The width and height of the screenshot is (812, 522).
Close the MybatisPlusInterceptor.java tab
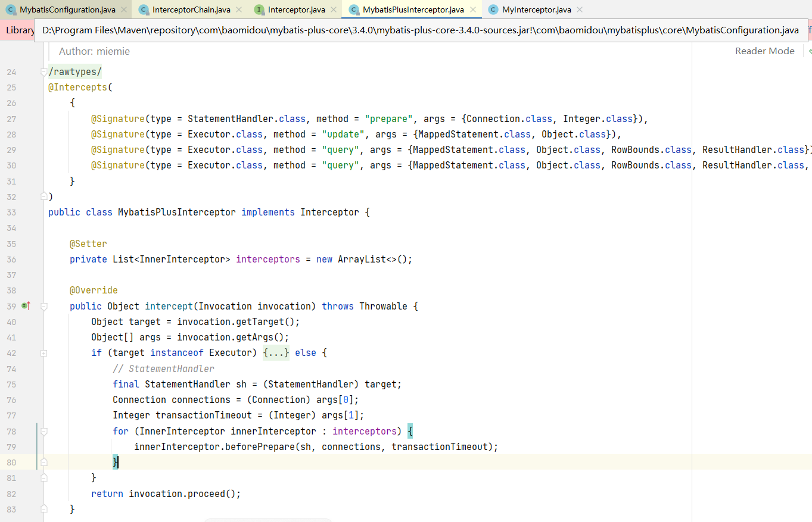pyautogui.click(x=473, y=10)
